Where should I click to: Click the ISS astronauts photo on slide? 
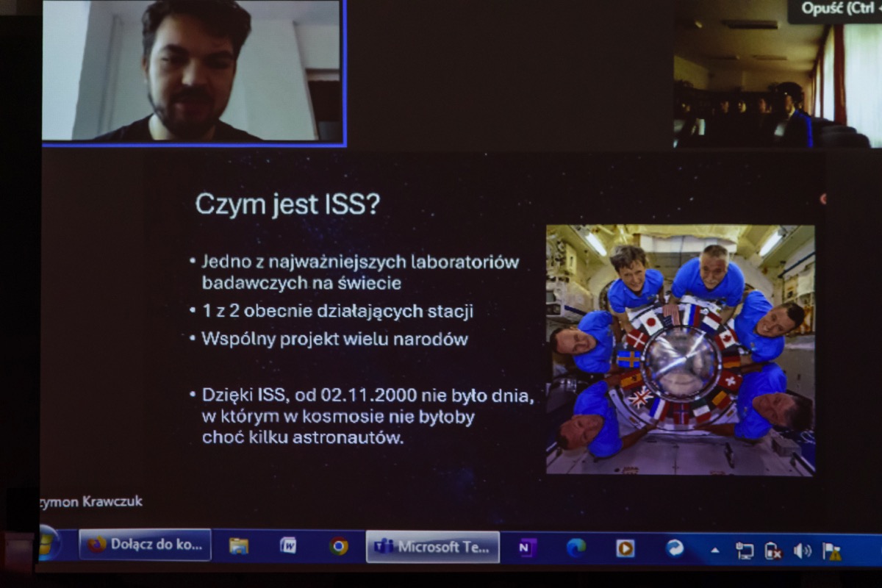(x=680, y=350)
